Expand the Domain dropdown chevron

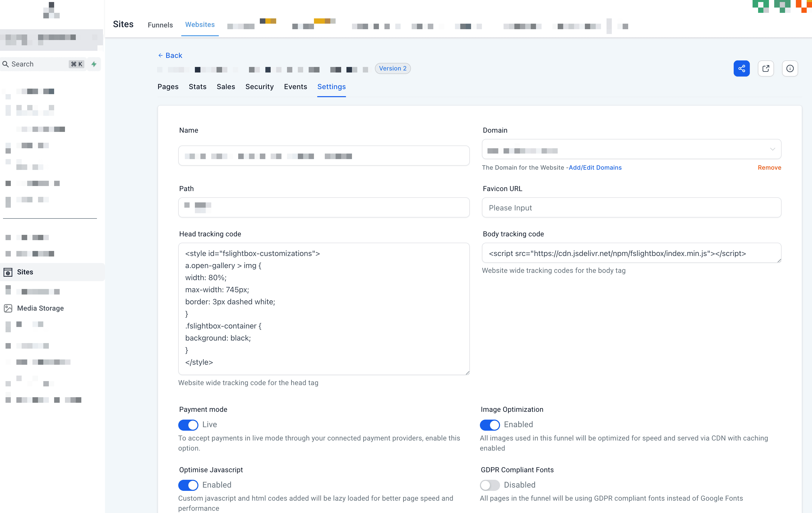772,149
